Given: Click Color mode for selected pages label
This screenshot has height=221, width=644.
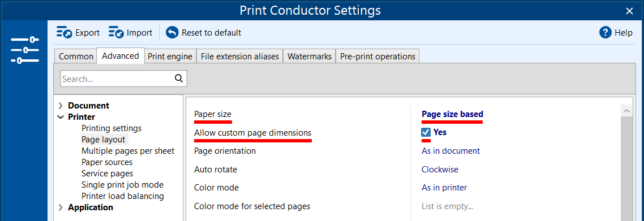Looking at the screenshot, I should (x=252, y=206).
